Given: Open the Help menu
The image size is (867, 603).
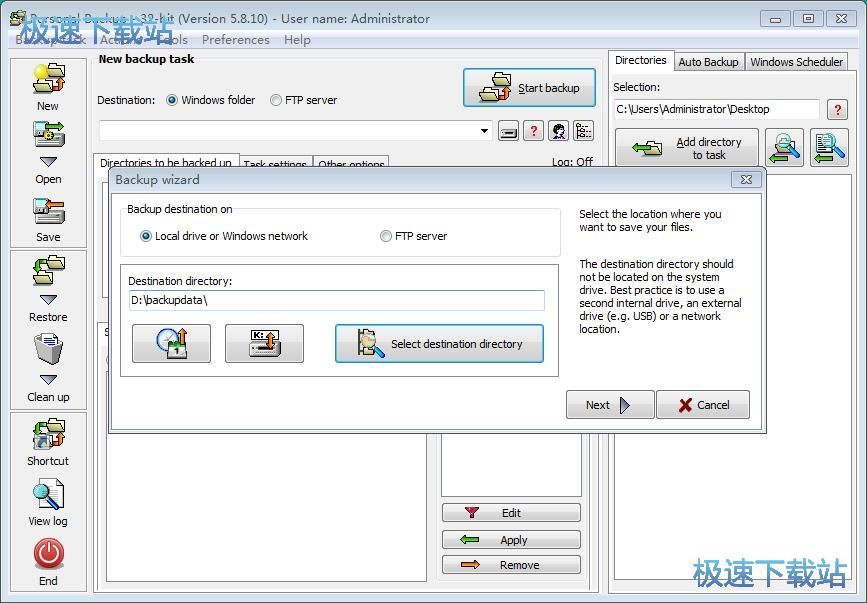Looking at the screenshot, I should pos(297,40).
